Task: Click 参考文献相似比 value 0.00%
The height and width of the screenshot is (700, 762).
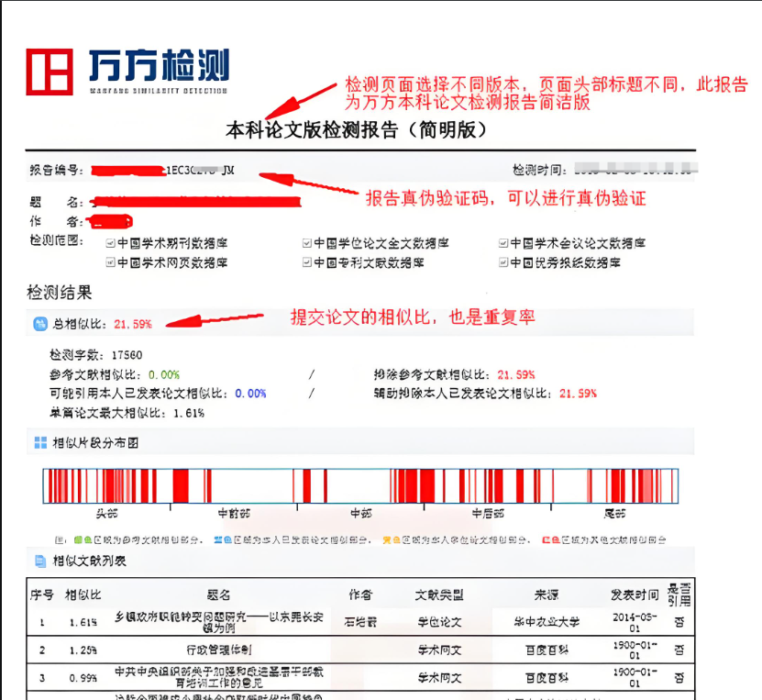Action: [x=164, y=375]
